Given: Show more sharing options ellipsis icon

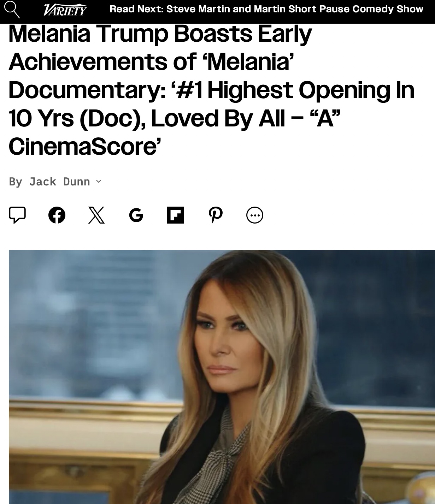Looking at the screenshot, I should [x=255, y=215].
